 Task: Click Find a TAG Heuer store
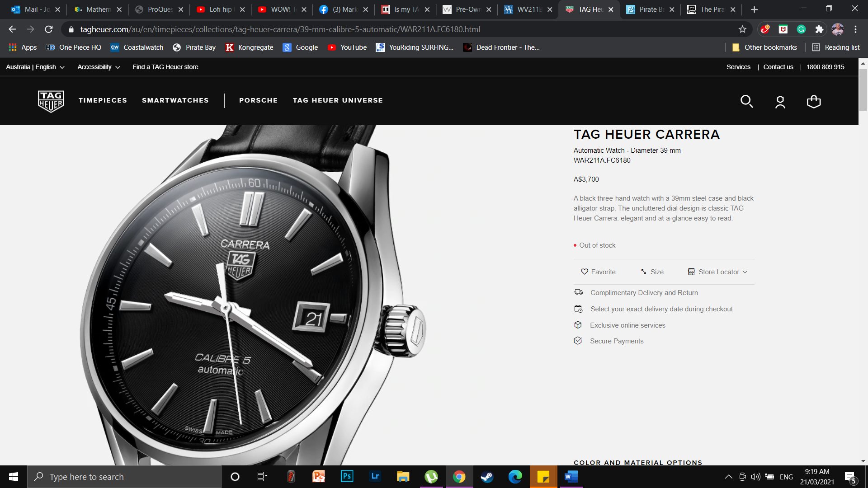pos(165,67)
